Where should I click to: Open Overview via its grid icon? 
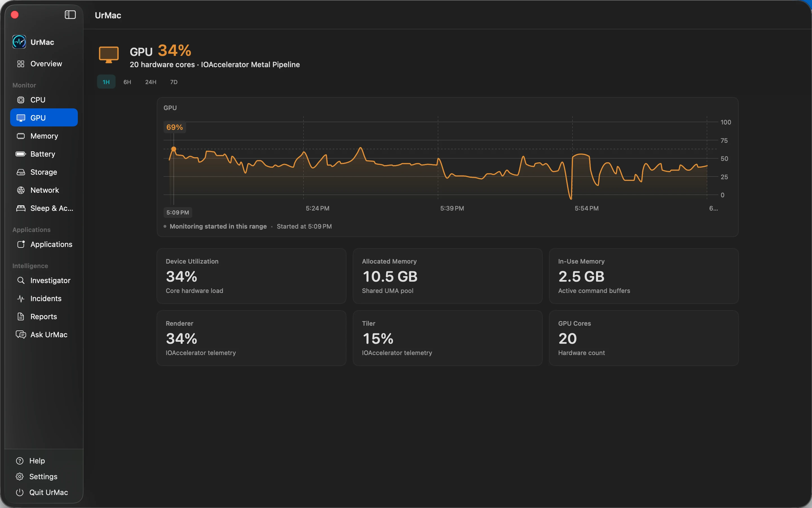coord(21,64)
